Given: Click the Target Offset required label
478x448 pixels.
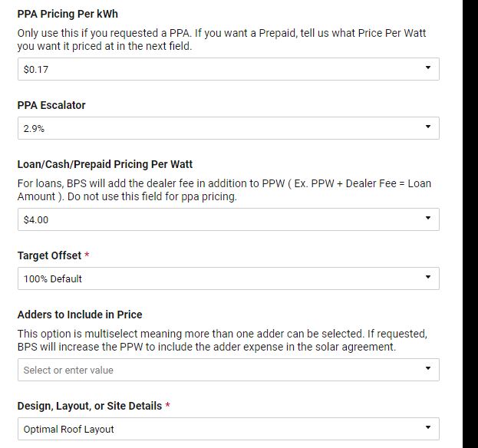Looking at the screenshot, I should [50, 255].
